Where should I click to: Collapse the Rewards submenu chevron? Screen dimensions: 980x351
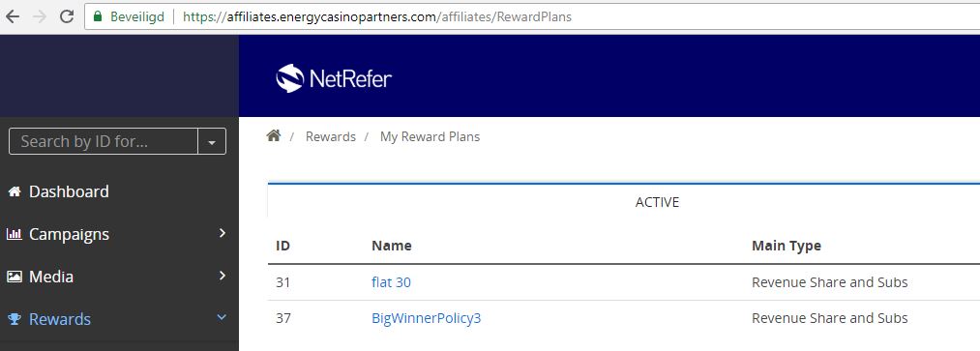pos(222,318)
